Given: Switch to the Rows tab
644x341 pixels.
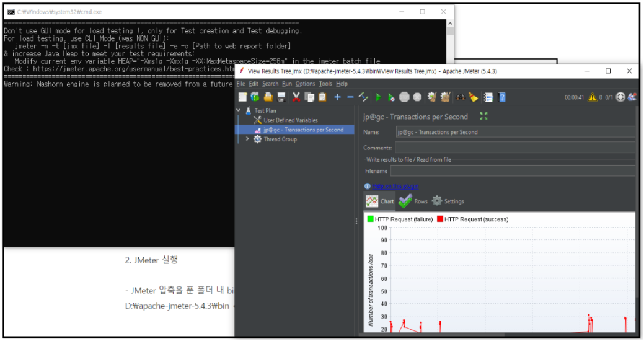Looking at the screenshot, I should pos(413,201).
